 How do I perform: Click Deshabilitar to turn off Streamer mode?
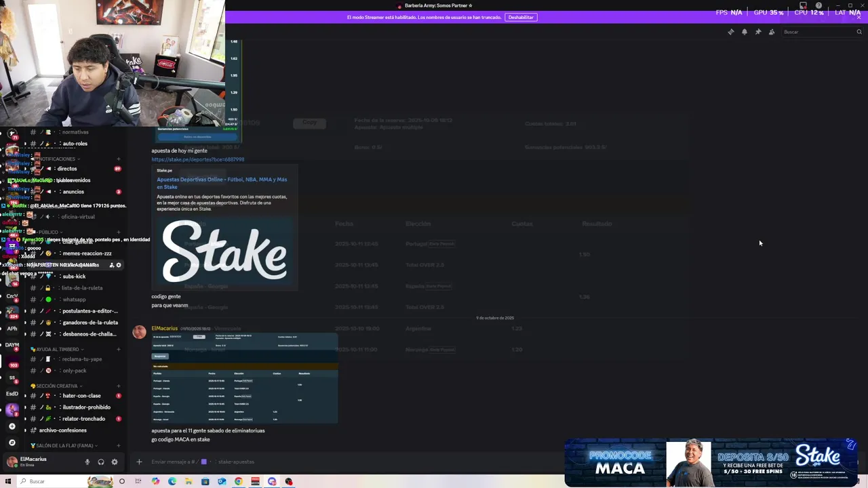point(521,17)
